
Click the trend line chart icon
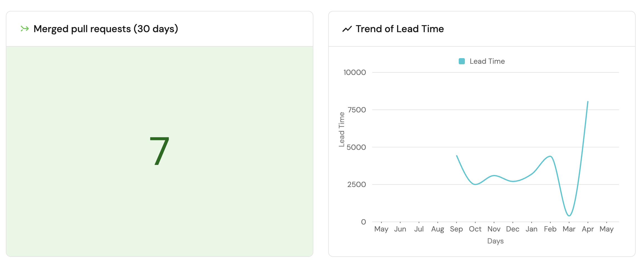pyautogui.click(x=347, y=29)
